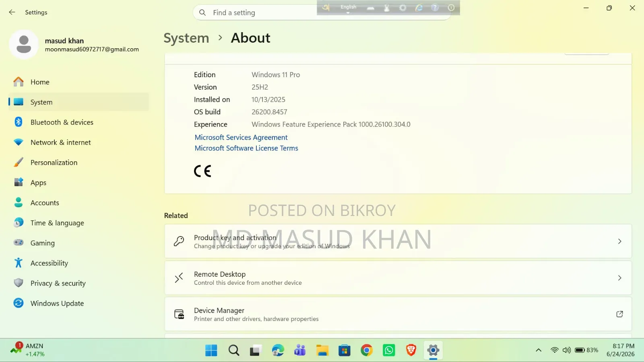
Task: Open Bluetooth & devices via its icon
Action: 19,122
